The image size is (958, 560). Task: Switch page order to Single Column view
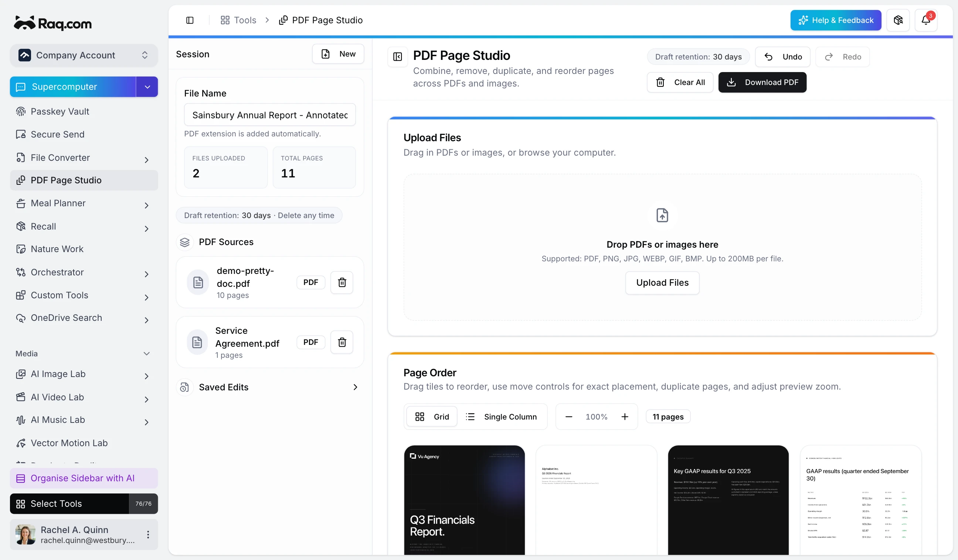pyautogui.click(x=501, y=417)
